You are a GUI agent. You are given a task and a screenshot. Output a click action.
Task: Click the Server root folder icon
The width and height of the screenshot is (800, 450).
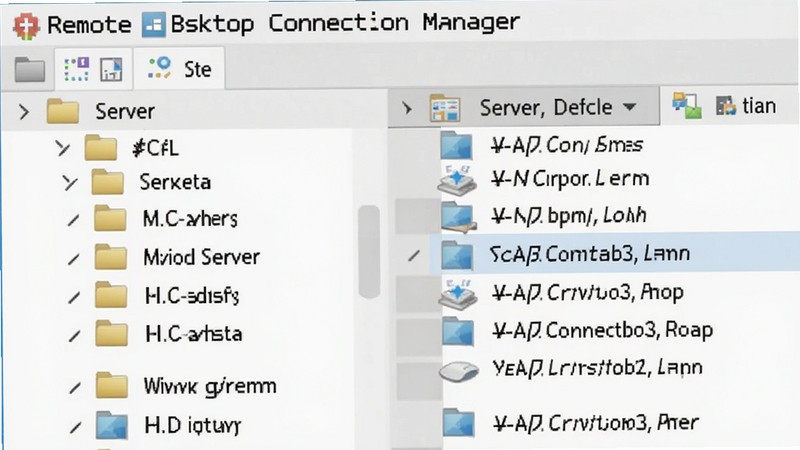(x=63, y=111)
